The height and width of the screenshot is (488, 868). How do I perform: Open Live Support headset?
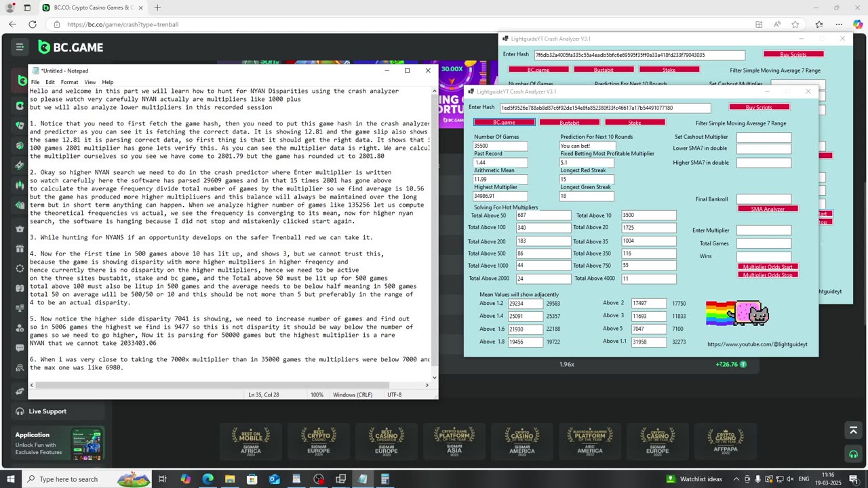click(20, 411)
